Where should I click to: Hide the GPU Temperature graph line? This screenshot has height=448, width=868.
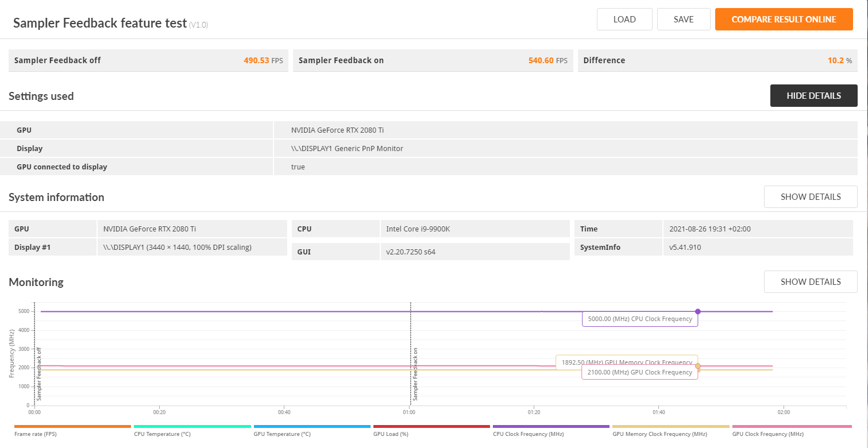pos(282,434)
